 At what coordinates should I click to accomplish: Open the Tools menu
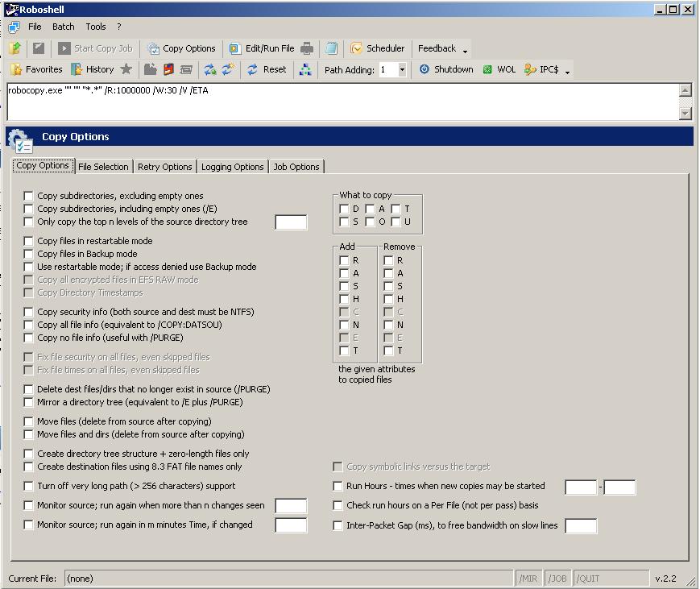point(96,27)
